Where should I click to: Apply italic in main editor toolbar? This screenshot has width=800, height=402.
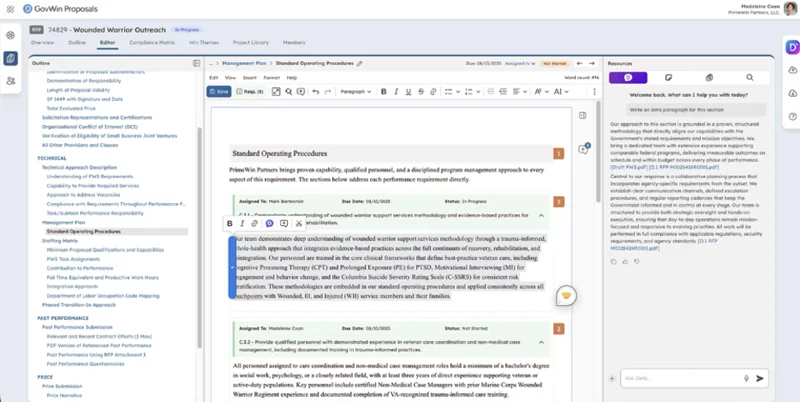396,92
